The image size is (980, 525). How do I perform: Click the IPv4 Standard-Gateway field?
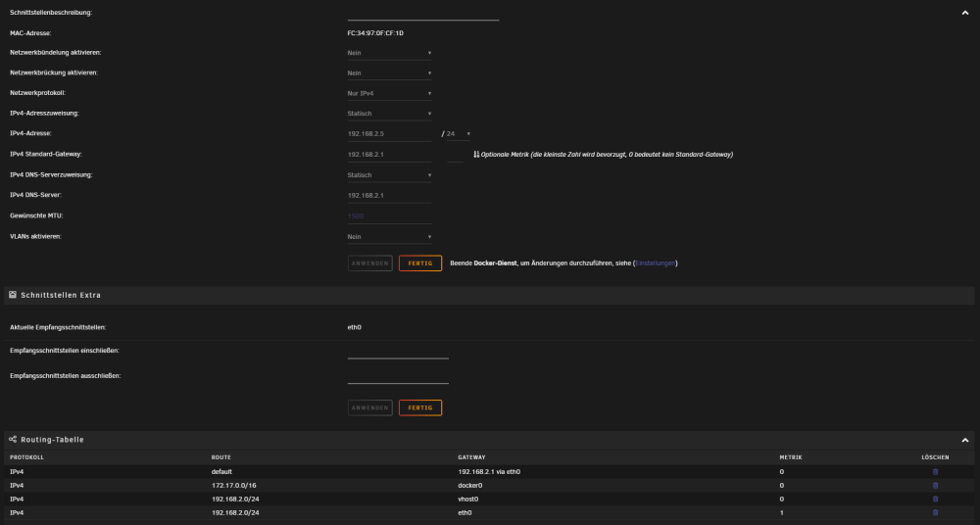[389, 155]
